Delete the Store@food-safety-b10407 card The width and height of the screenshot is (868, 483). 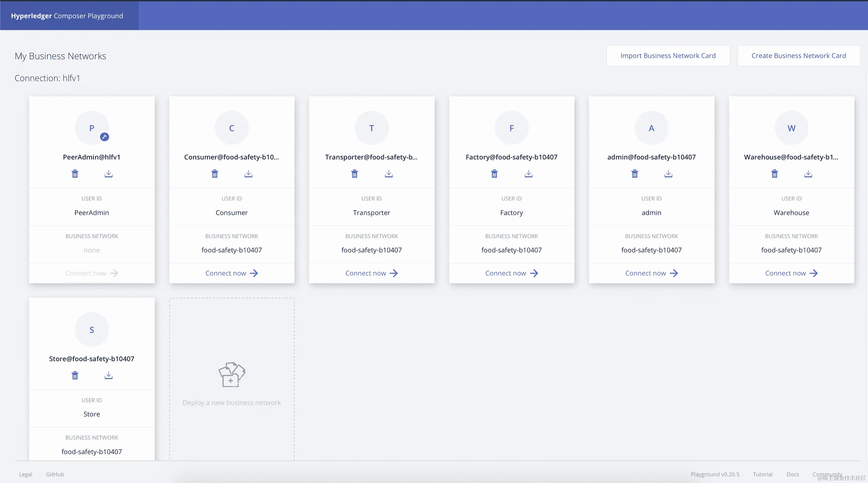pyautogui.click(x=75, y=375)
